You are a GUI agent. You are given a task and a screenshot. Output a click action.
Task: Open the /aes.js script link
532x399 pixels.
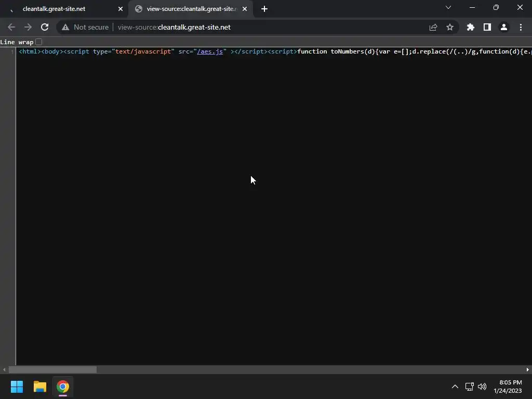pyautogui.click(x=210, y=51)
